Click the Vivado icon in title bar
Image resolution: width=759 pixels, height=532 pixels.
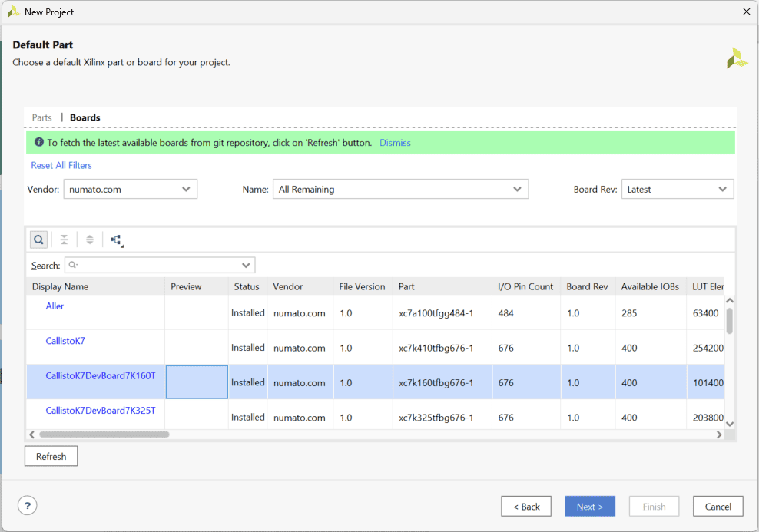coord(13,12)
